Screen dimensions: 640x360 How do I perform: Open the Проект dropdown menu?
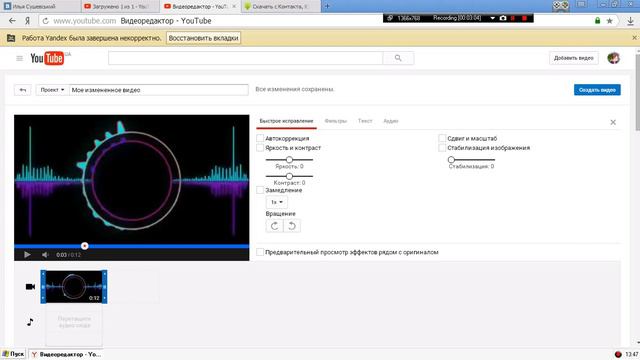tap(52, 90)
